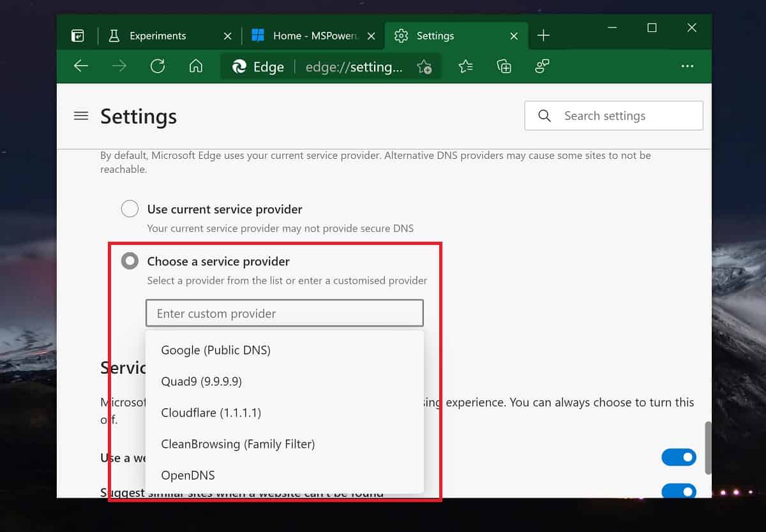Screen dimensions: 766x532
Task: Open the home page icon
Action: (x=196, y=66)
